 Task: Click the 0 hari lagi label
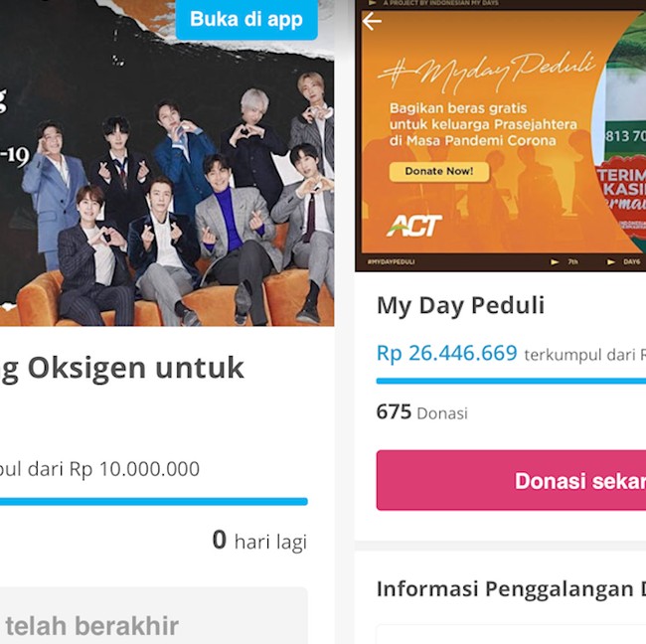click(259, 541)
